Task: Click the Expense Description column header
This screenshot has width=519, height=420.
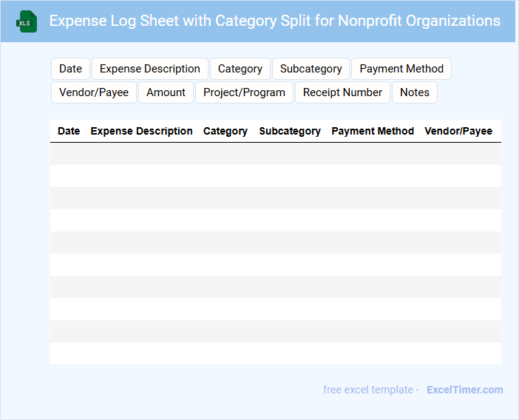Action: (x=141, y=131)
